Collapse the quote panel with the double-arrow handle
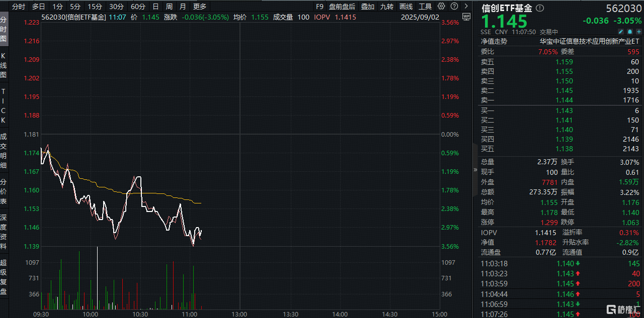The height and width of the screenshot is (318, 644). [x=475, y=170]
